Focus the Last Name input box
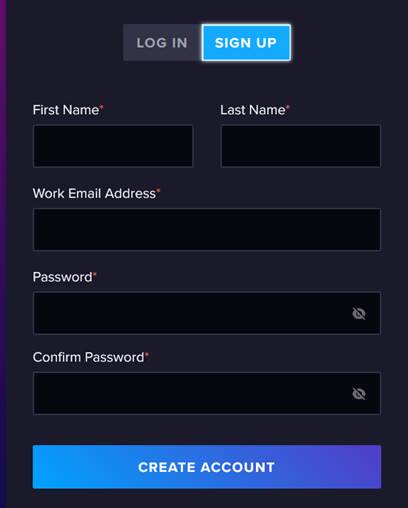This screenshot has height=508, width=408. click(300, 146)
